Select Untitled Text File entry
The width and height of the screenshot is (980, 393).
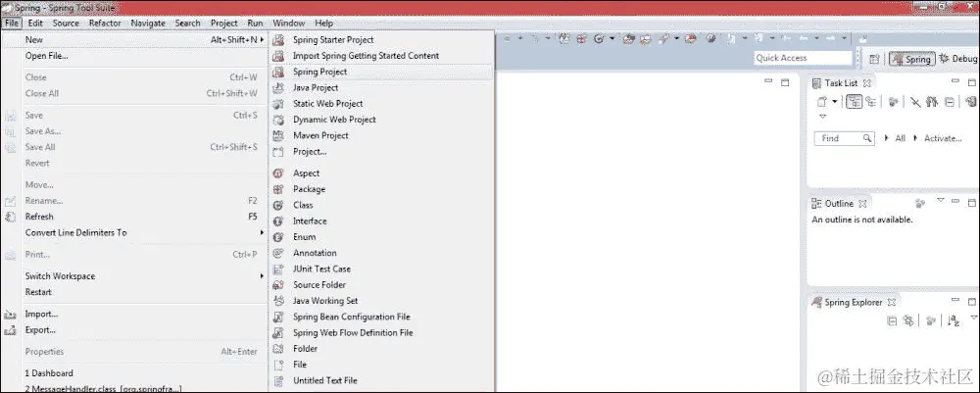[x=382, y=380]
